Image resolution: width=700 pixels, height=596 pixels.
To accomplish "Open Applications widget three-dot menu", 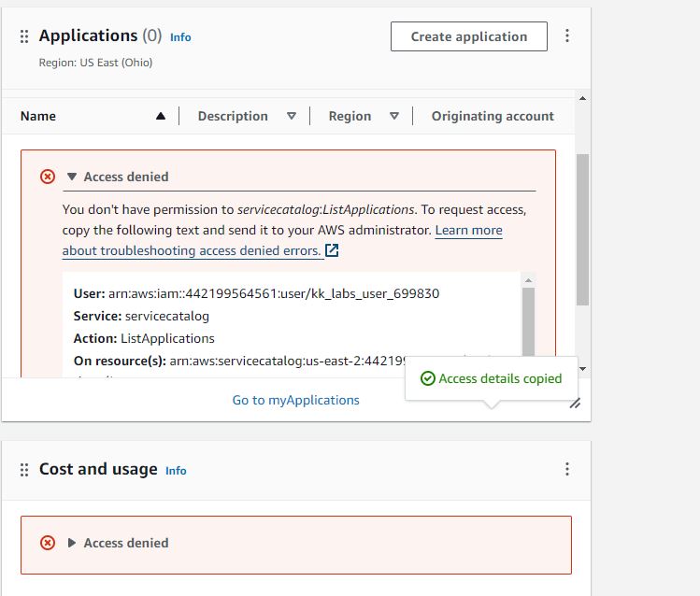I will (x=567, y=36).
